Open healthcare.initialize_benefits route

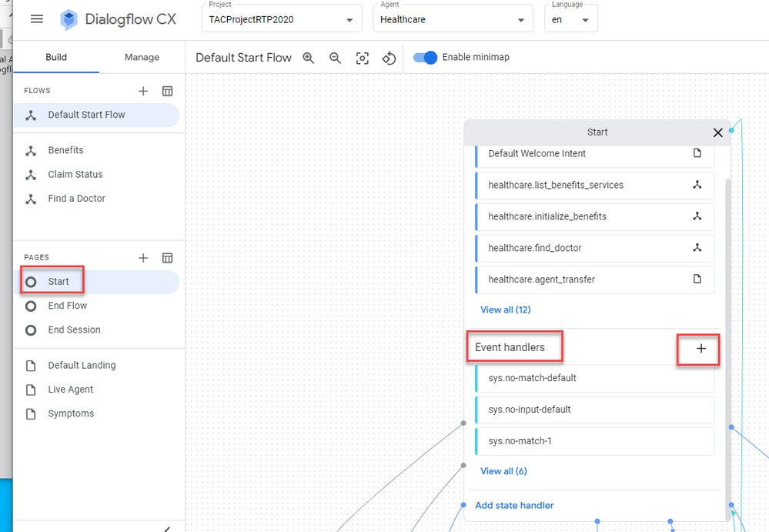[x=594, y=216]
